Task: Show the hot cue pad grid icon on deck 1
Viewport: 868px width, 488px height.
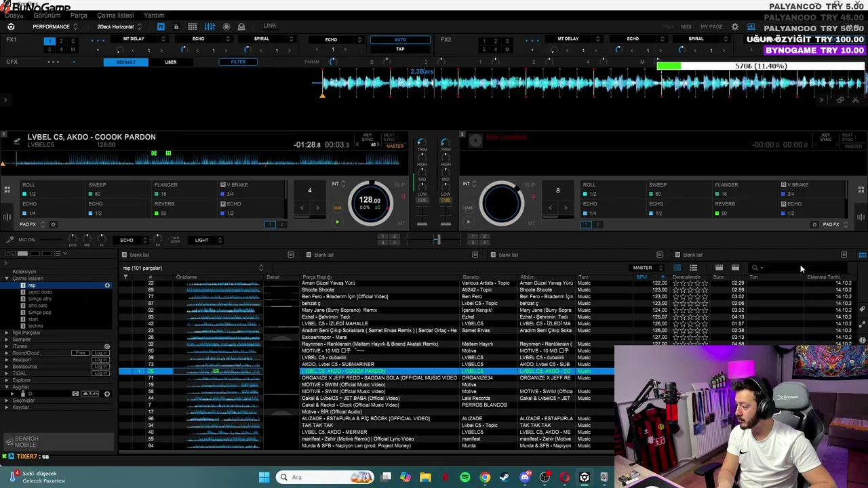Action: coord(7,189)
